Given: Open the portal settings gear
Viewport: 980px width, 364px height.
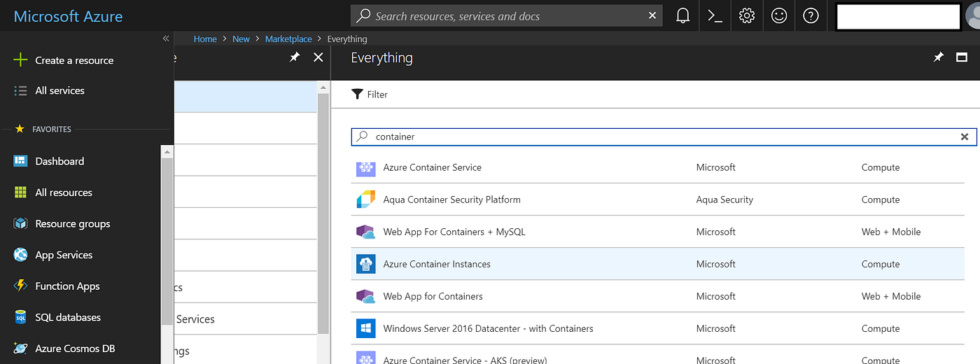Looking at the screenshot, I should (x=747, y=16).
